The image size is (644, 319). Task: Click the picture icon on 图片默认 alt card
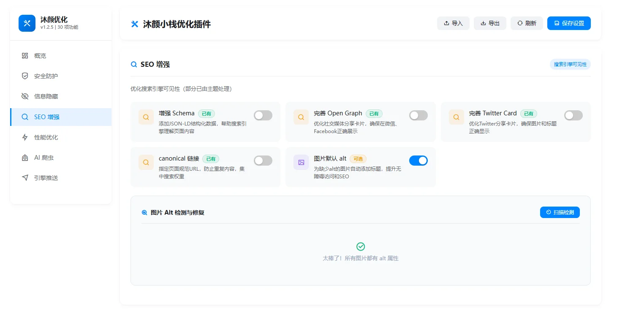(301, 162)
